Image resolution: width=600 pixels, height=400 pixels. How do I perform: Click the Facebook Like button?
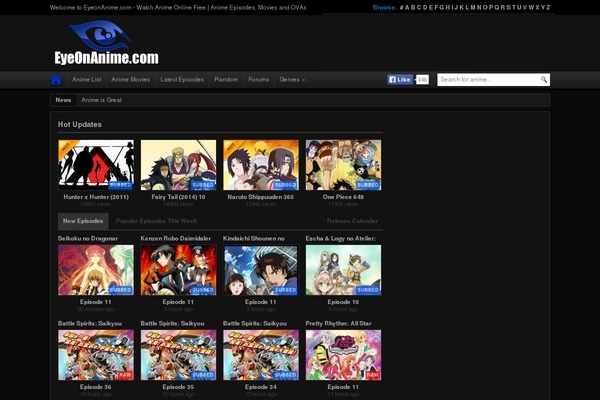(x=400, y=80)
